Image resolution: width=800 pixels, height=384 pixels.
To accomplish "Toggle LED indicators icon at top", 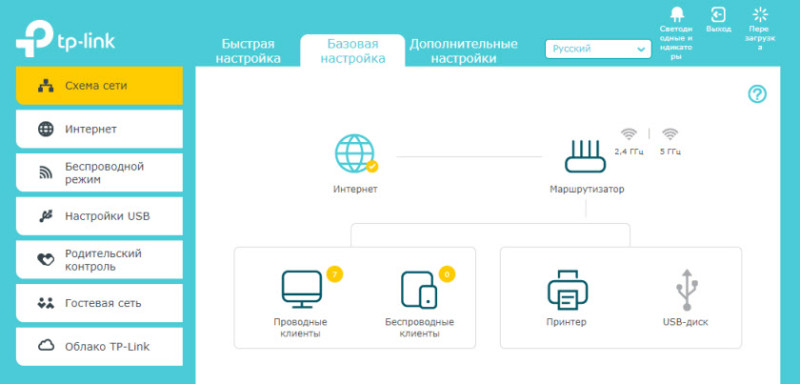I will [x=677, y=14].
